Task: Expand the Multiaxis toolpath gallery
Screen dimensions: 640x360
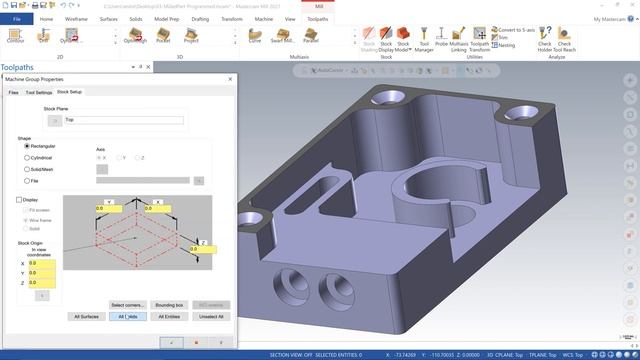Action: pos(355,43)
